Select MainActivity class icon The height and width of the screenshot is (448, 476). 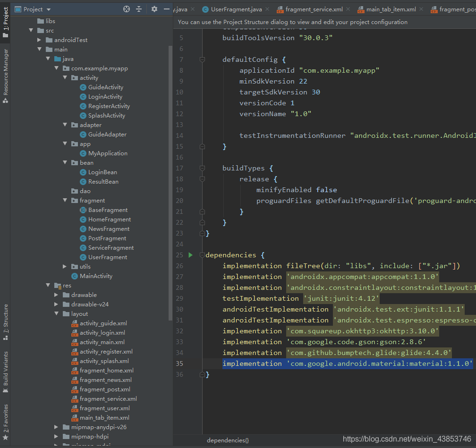(x=75, y=276)
